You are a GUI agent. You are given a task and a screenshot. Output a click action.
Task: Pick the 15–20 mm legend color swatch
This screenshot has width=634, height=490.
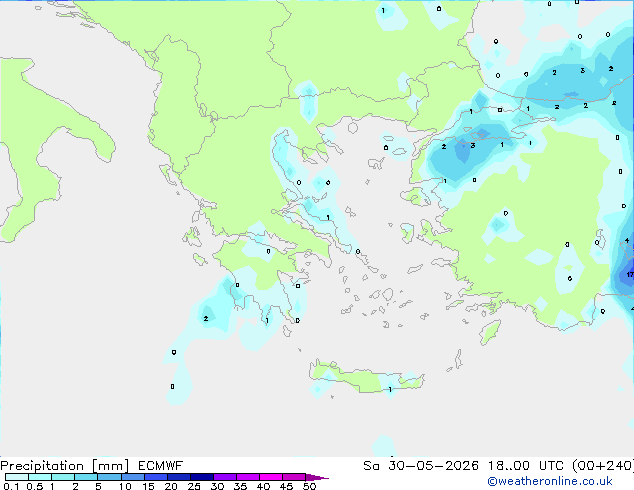pyautogui.click(x=155, y=477)
